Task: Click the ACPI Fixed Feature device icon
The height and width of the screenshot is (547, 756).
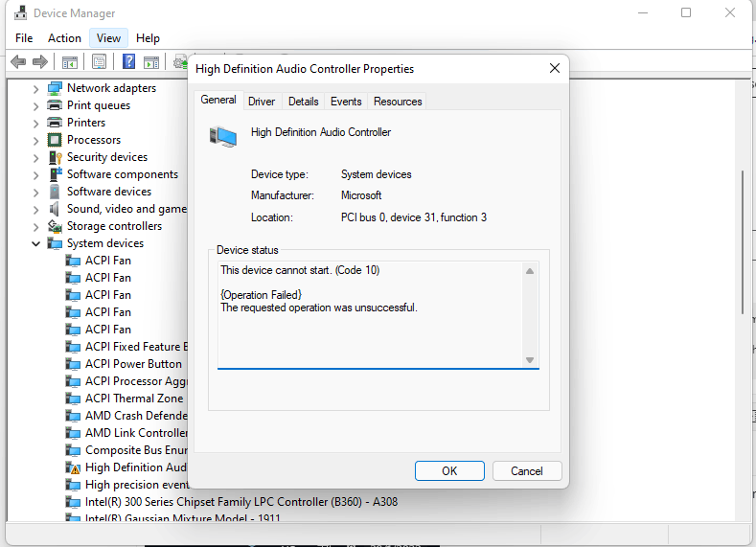Action: point(73,347)
